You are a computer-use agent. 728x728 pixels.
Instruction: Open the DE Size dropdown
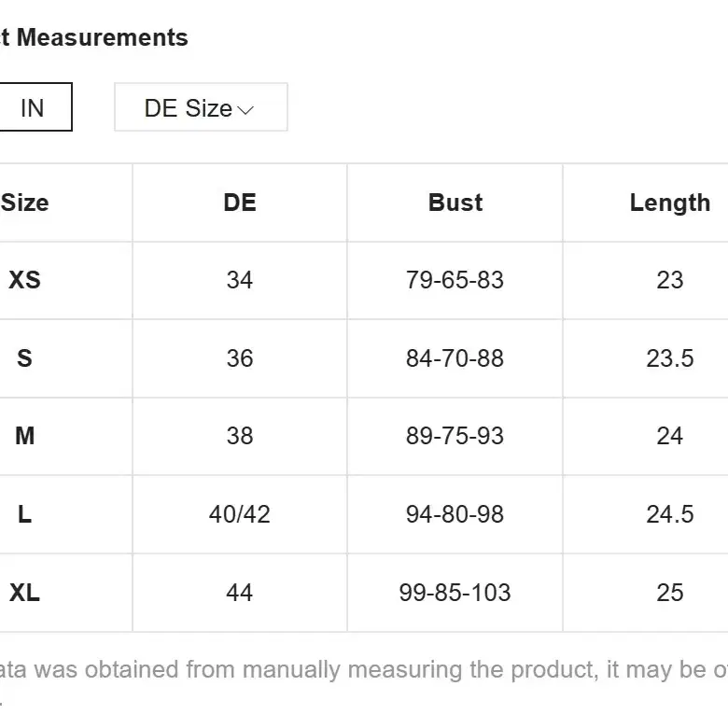201,107
